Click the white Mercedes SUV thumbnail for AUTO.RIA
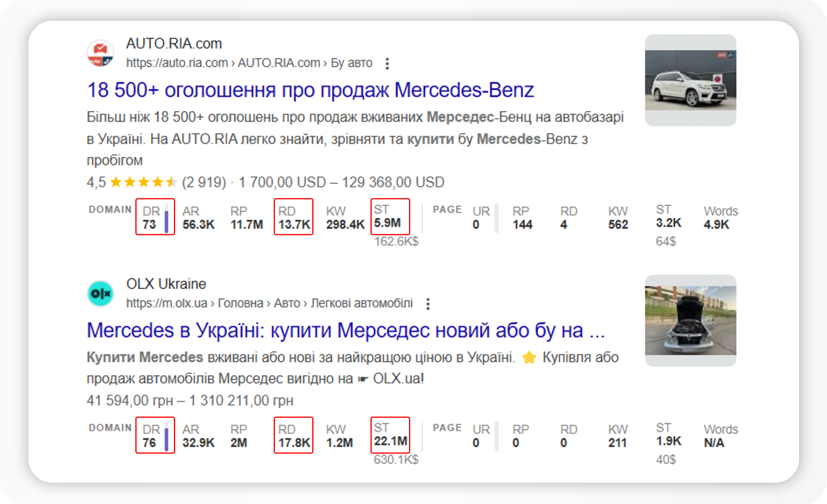 (690, 80)
